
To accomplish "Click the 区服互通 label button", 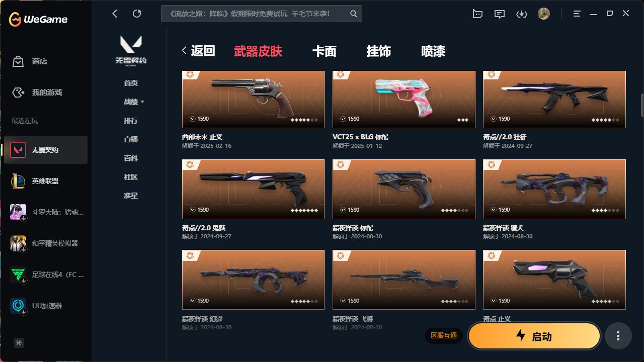I will tap(444, 335).
